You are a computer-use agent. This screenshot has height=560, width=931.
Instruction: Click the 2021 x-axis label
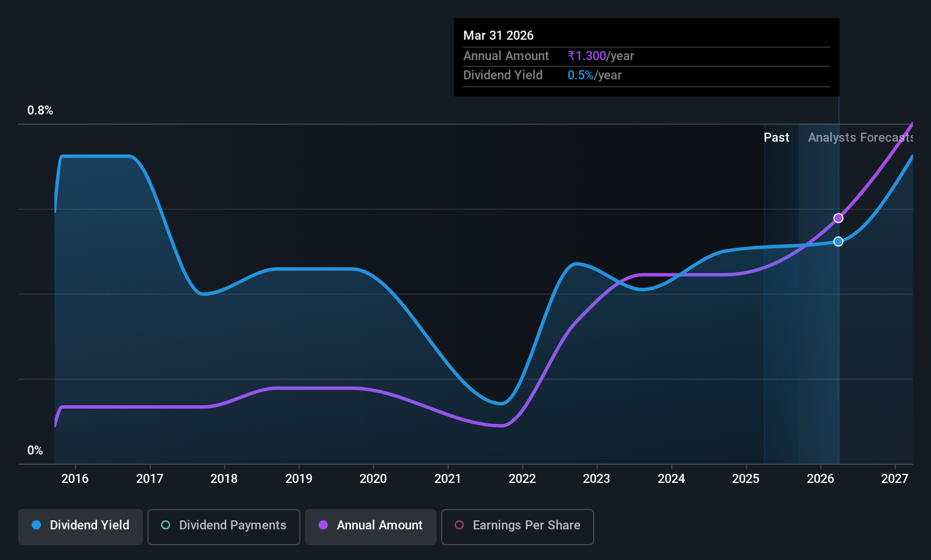click(x=448, y=479)
